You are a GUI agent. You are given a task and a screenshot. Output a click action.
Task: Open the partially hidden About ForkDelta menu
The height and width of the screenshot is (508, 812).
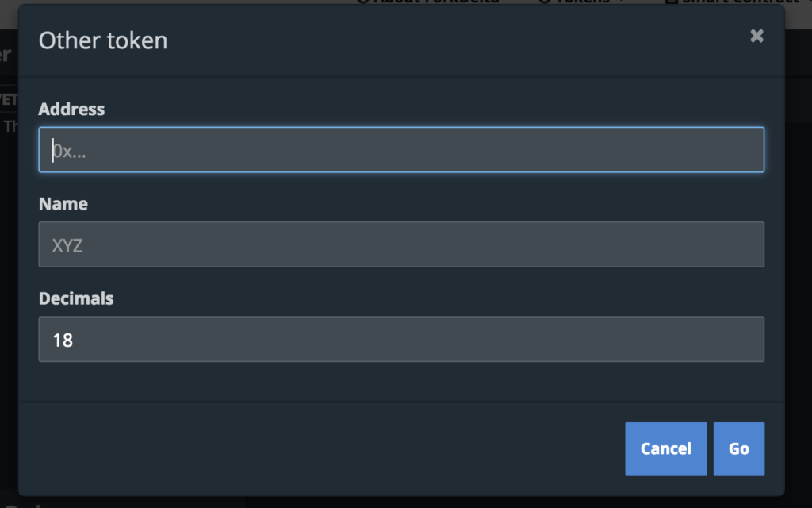tap(429, 2)
